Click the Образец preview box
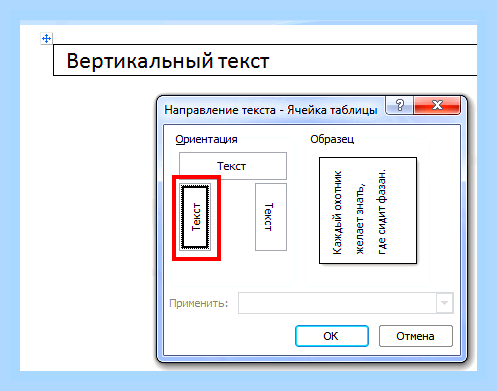 coord(368,211)
